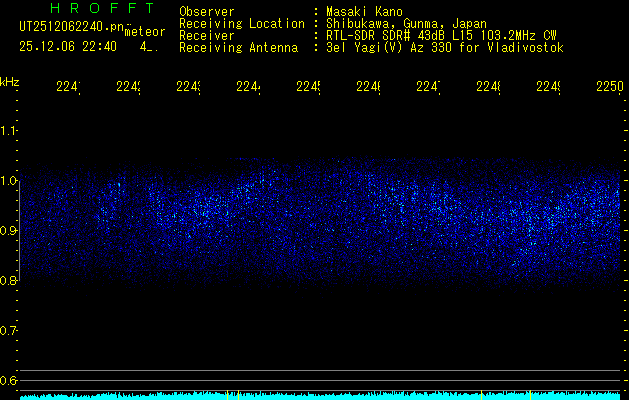Click the 2241 time axis label
The width and height of the screenshot is (629, 400).
tap(68, 87)
